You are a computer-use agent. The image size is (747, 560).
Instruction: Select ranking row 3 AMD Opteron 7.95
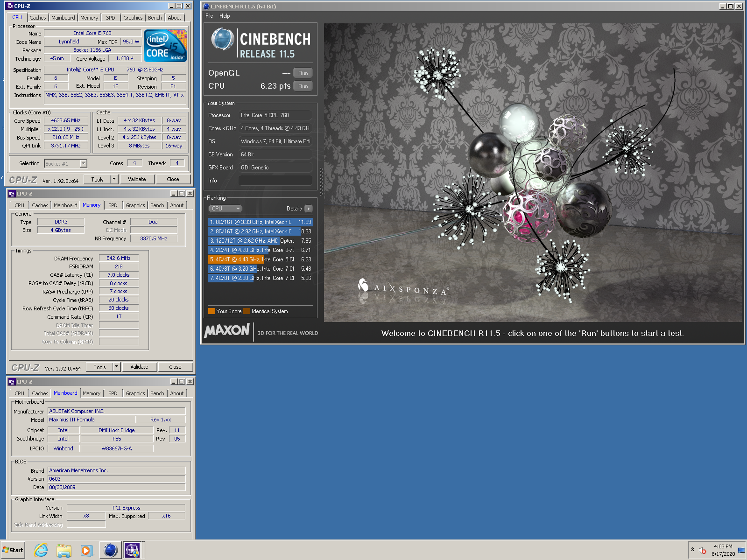[x=261, y=241]
